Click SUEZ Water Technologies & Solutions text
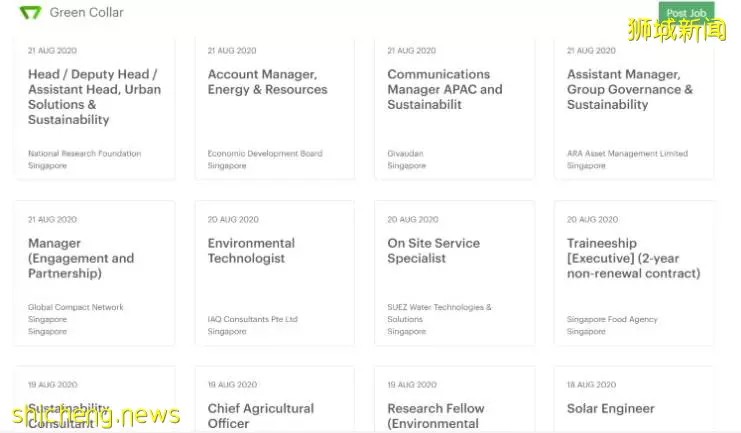This screenshot has height=433, width=741. (x=439, y=313)
